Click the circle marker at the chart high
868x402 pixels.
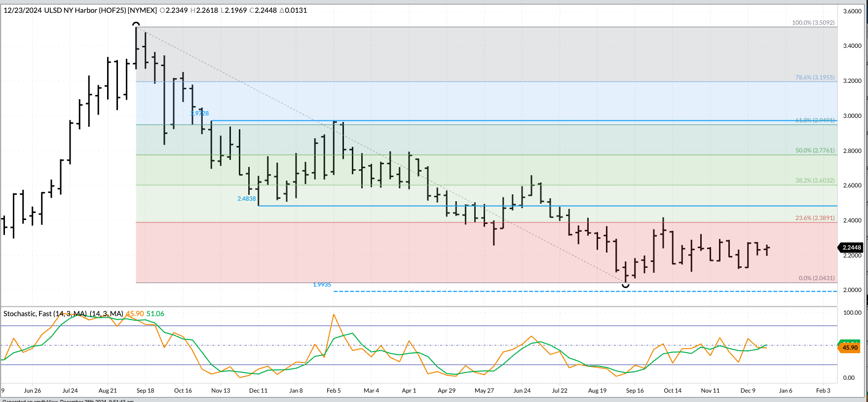[x=136, y=24]
